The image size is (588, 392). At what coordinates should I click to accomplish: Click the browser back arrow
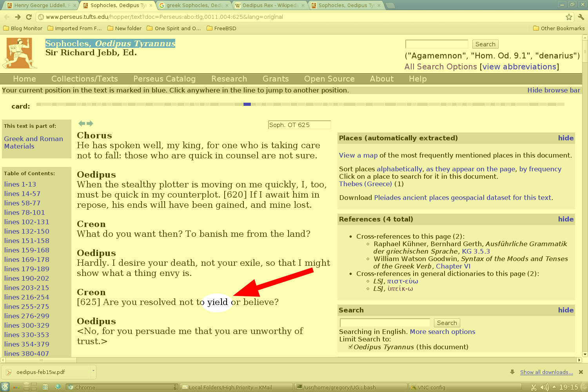click(x=7, y=17)
